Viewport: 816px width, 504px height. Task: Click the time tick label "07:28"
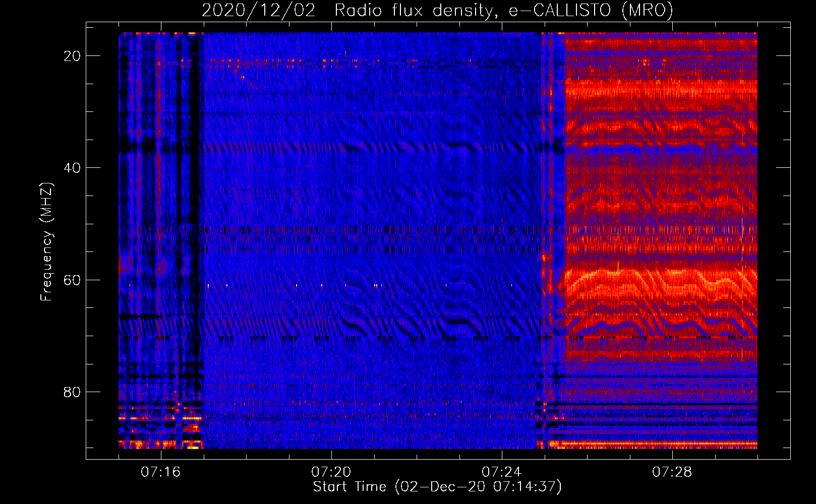tap(672, 472)
